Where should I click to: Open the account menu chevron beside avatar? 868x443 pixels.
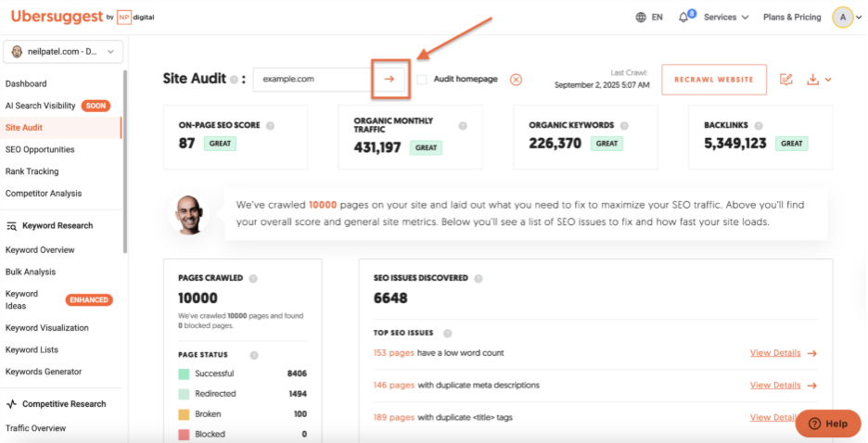pyautogui.click(x=859, y=18)
